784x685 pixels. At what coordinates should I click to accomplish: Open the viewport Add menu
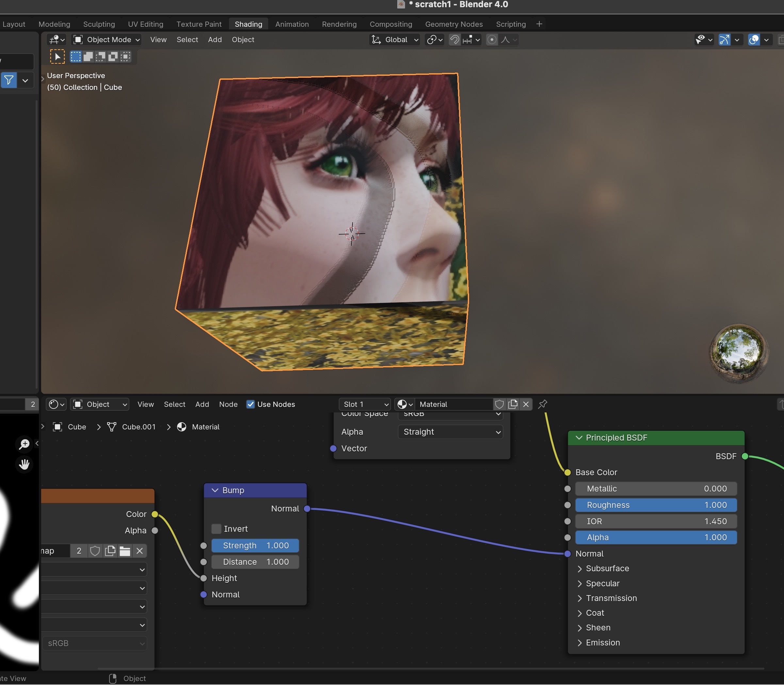coord(215,40)
